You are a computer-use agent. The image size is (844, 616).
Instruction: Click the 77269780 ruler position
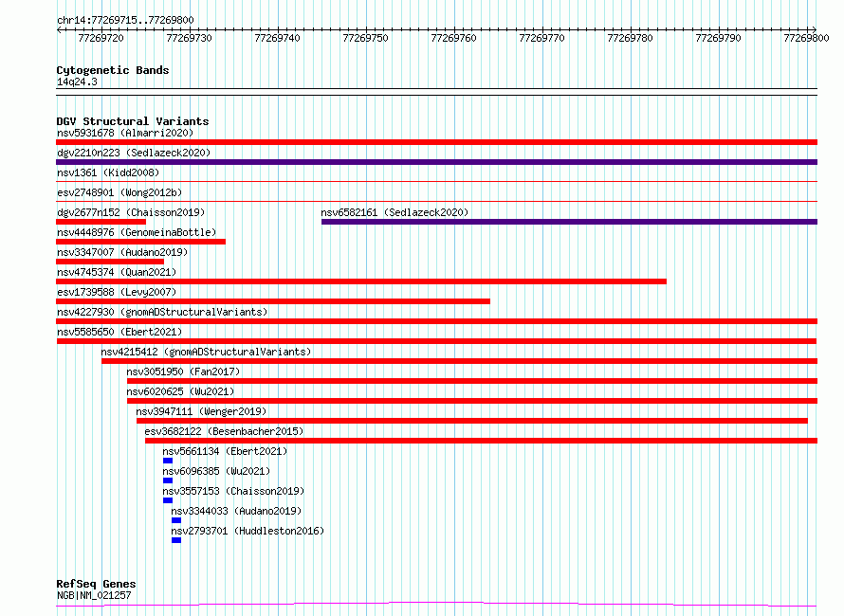631,38
